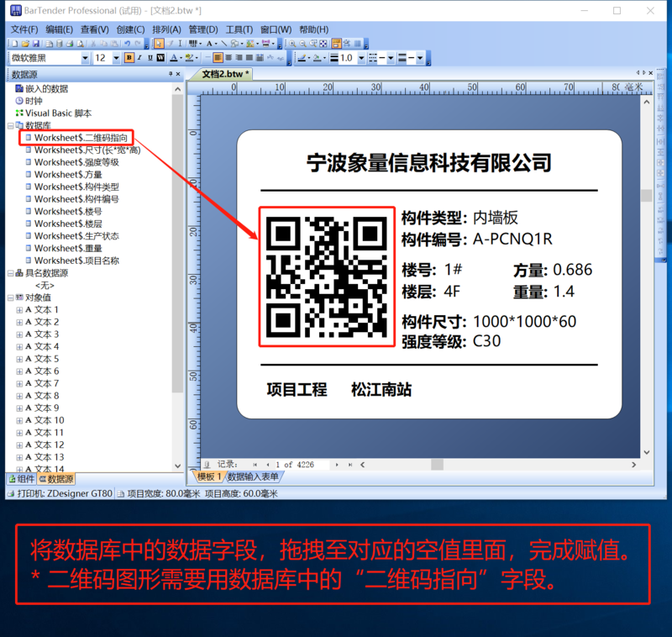Screen dimensions: 672x637
Task: Select the line drawing tool
Action: click(224, 44)
